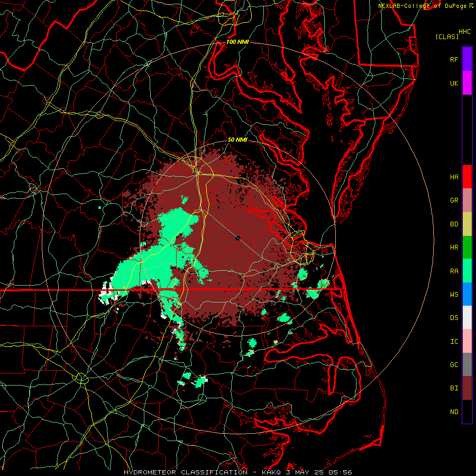Click the BI brown legend swatch

point(467,388)
